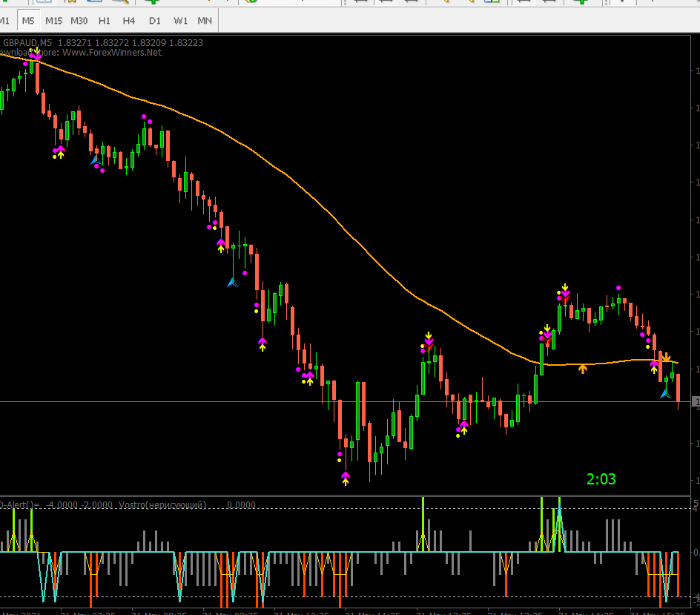Select the H1 timeframe button
The height and width of the screenshot is (615, 700).
(105, 21)
